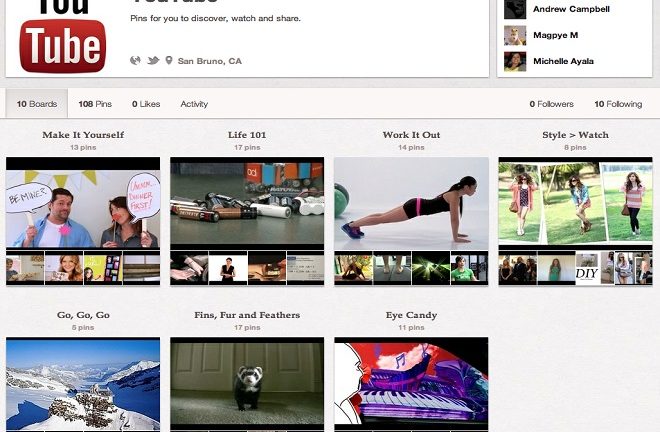Open Andrew Campbell's avatar
The image size is (660, 432).
pyautogui.click(x=515, y=9)
